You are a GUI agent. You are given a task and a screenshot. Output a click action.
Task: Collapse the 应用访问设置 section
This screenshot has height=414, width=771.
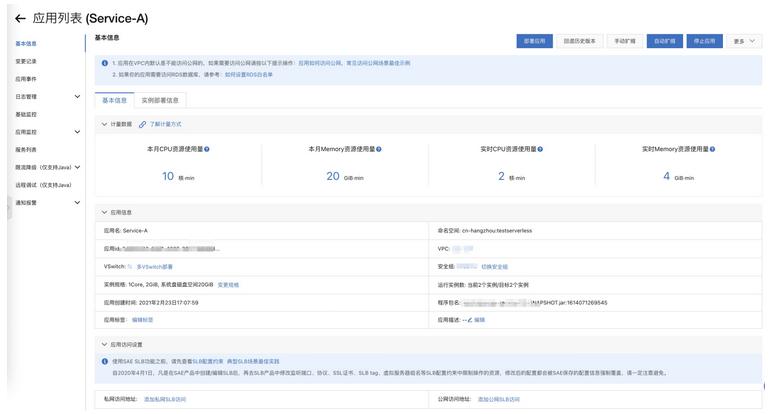point(104,344)
